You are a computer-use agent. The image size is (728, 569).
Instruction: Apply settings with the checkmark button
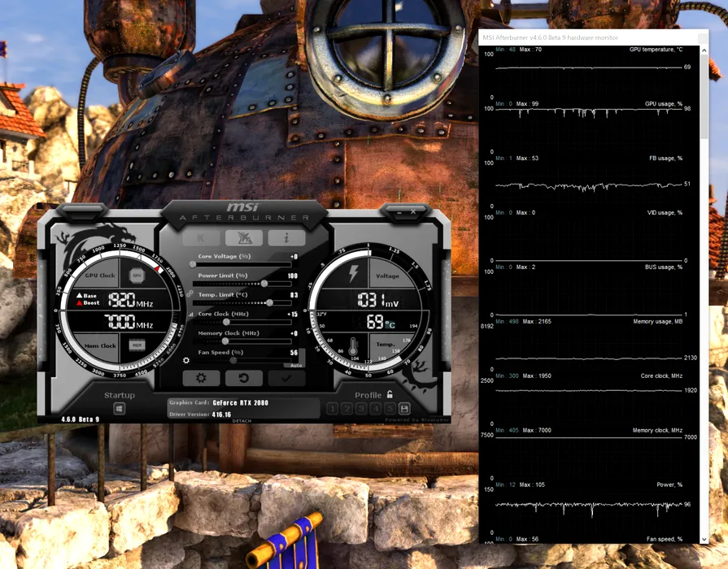point(286,378)
